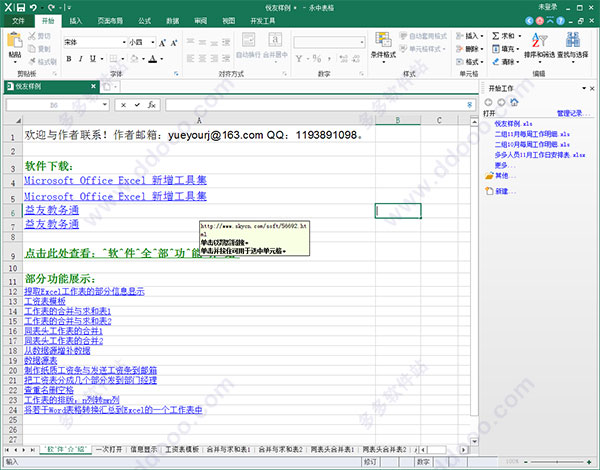Screen dimensions: 600x470
Task: Click the zoom in plus button
Action: tap(589, 462)
